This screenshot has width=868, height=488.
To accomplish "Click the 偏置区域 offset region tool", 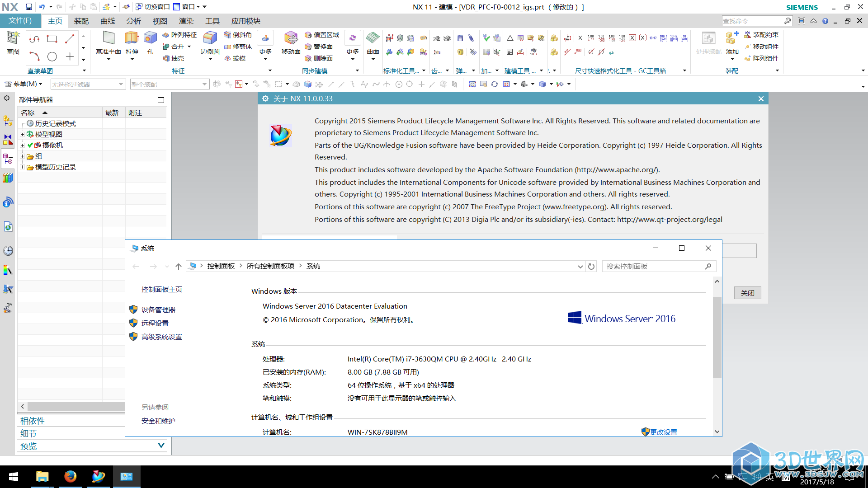I will (321, 35).
